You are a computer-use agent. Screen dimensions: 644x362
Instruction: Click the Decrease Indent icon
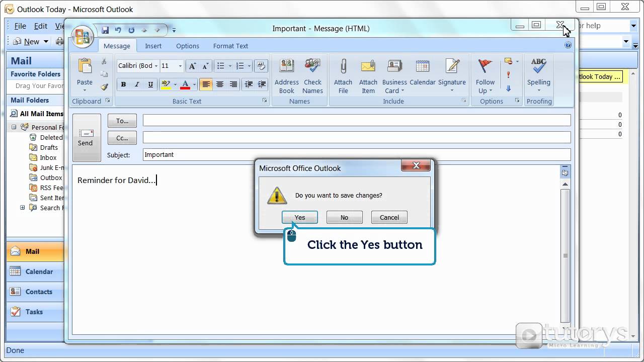[248, 84]
